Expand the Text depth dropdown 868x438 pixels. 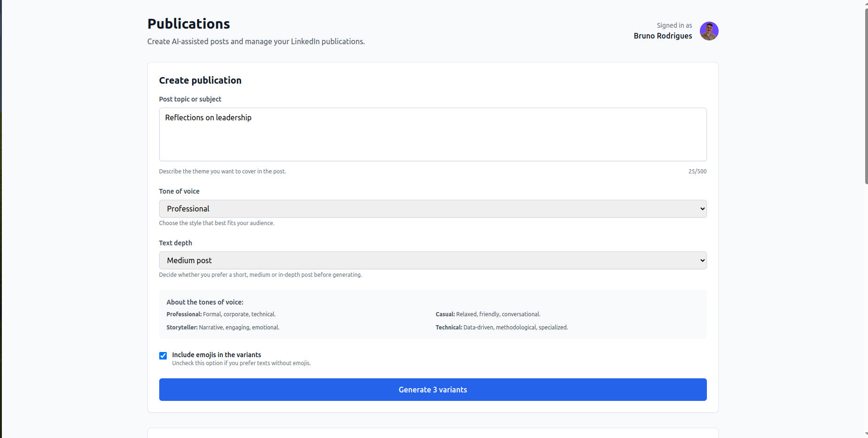pos(433,260)
